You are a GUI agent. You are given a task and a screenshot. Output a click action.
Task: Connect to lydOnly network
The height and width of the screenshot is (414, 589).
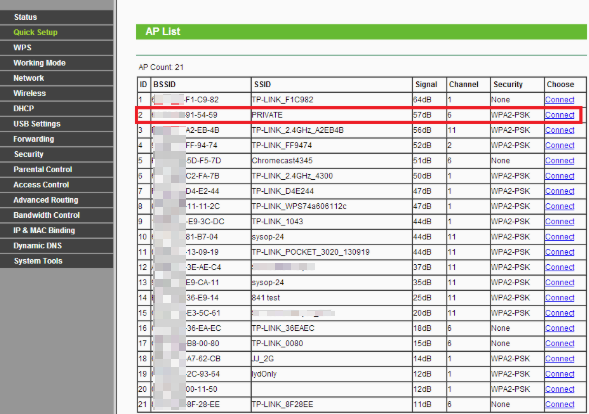(x=560, y=374)
